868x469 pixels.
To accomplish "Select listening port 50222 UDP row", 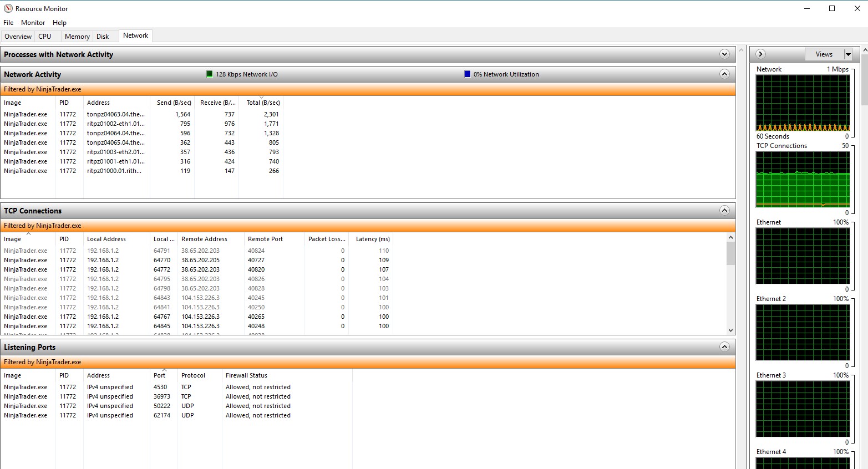I will coord(176,406).
